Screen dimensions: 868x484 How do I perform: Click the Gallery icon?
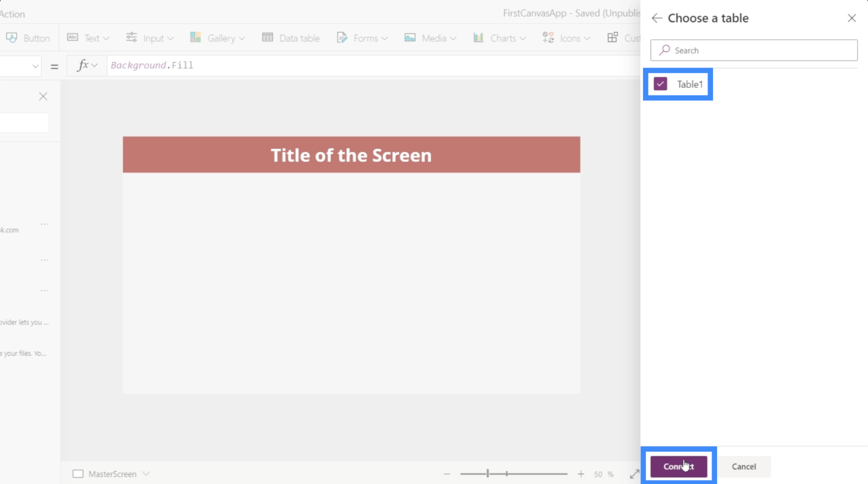click(195, 37)
